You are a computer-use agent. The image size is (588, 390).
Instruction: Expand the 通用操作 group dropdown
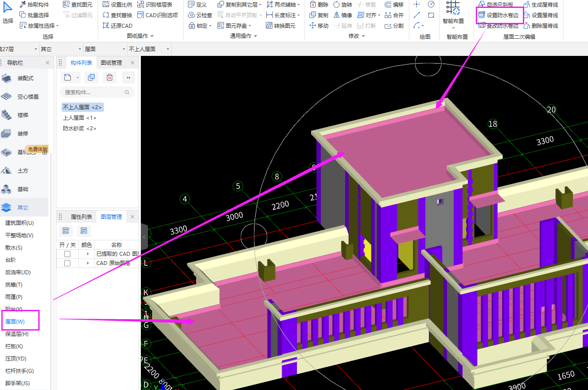coord(256,36)
